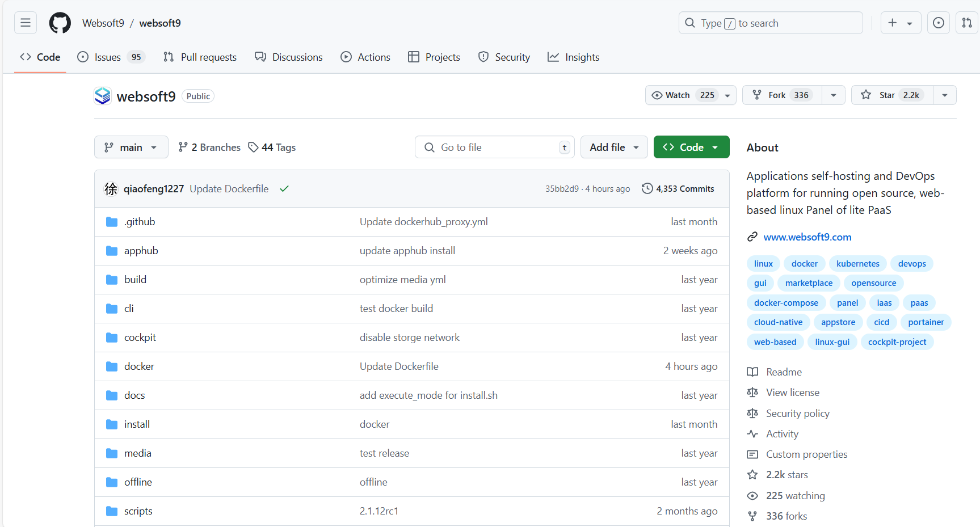Viewport: 980px width, 527px height.
Task: Open the www.websoft9.com website link
Action: tap(807, 237)
